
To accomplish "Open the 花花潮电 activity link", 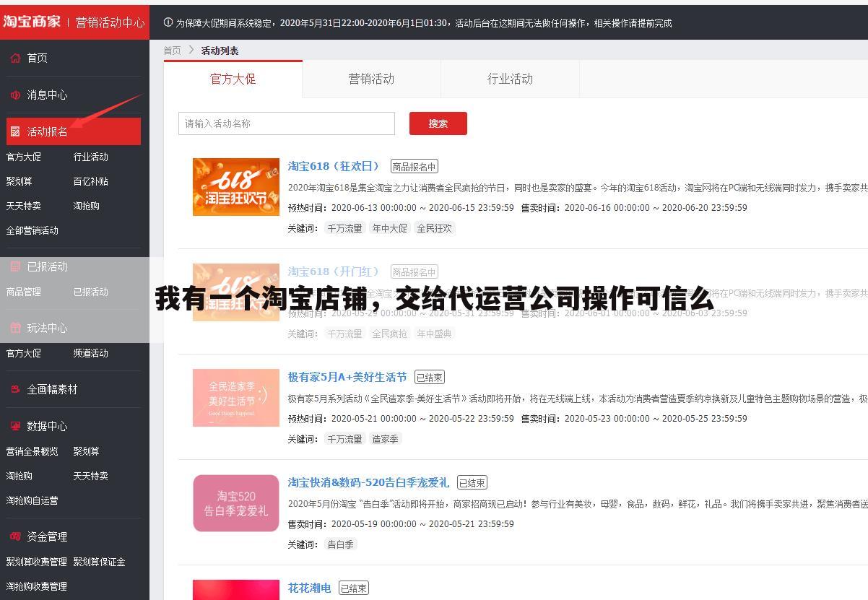I will [310, 588].
